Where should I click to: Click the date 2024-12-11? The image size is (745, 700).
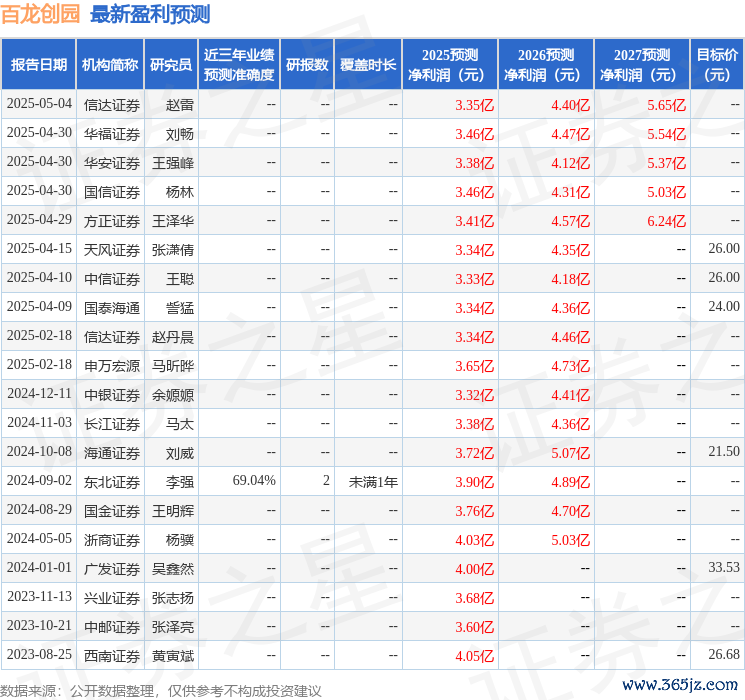39,393
